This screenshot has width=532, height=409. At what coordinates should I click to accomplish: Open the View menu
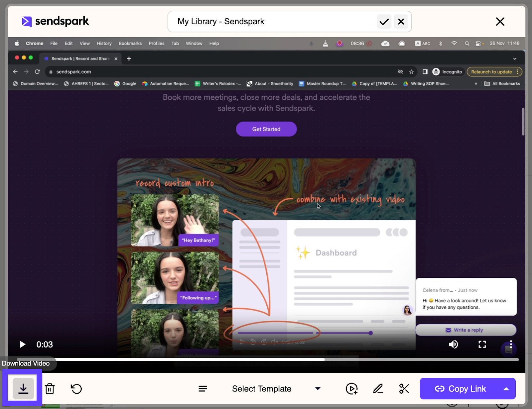coord(85,44)
